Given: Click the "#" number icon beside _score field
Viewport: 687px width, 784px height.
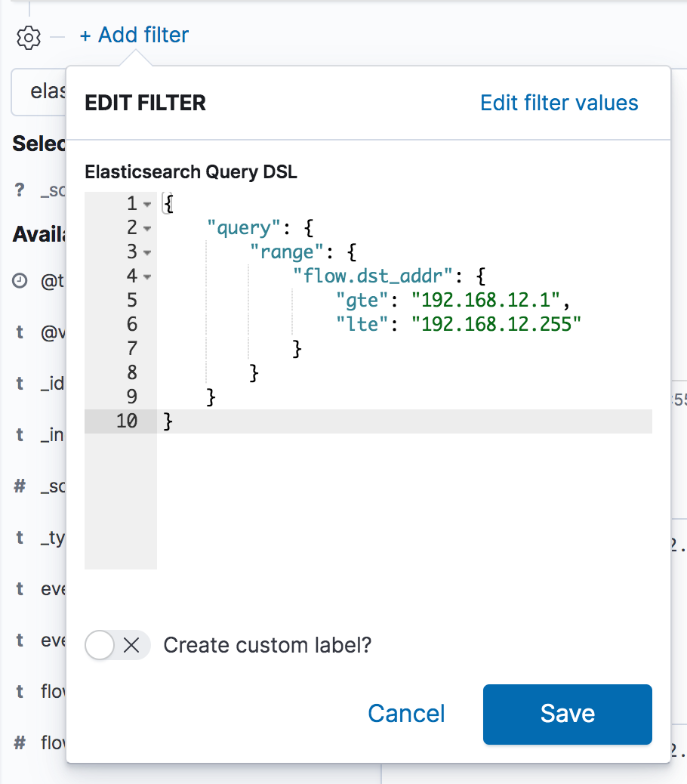Looking at the screenshot, I should (19, 486).
